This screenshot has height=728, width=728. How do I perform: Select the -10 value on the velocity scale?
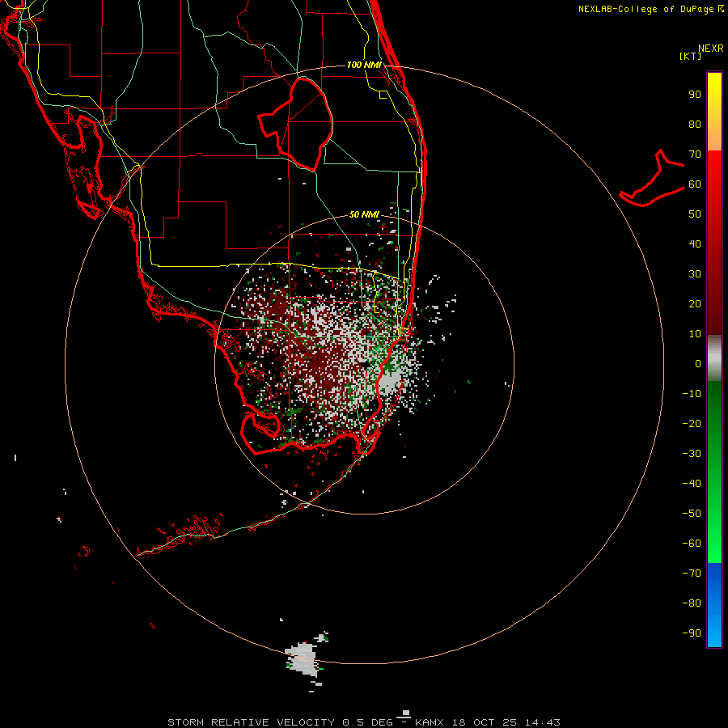pyautogui.click(x=692, y=394)
